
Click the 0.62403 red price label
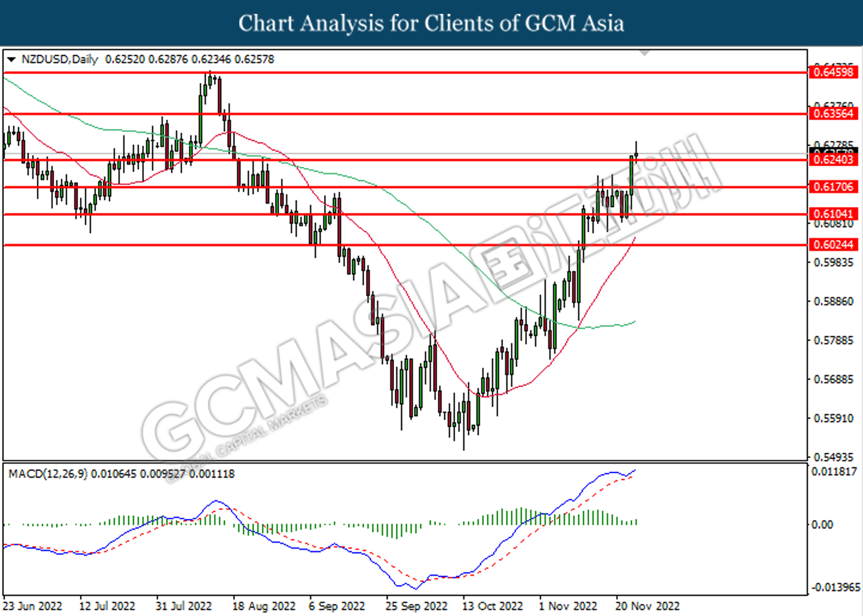click(833, 159)
